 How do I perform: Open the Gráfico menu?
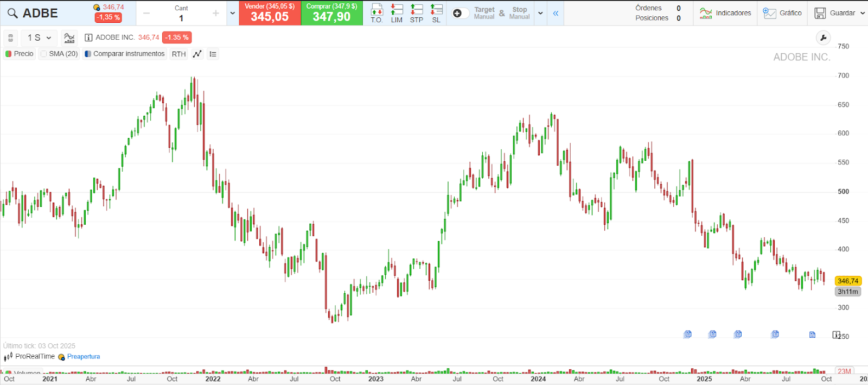click(x=782, y=13)
